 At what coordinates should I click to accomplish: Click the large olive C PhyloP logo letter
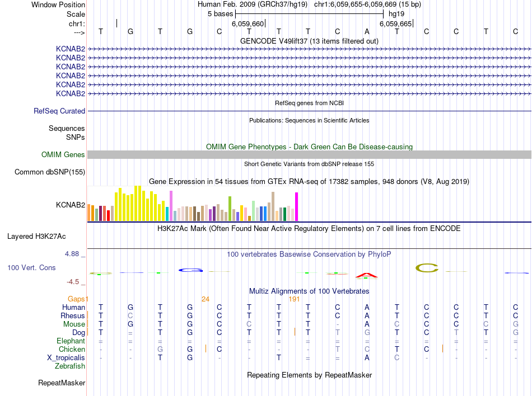[x=427, y=268]
